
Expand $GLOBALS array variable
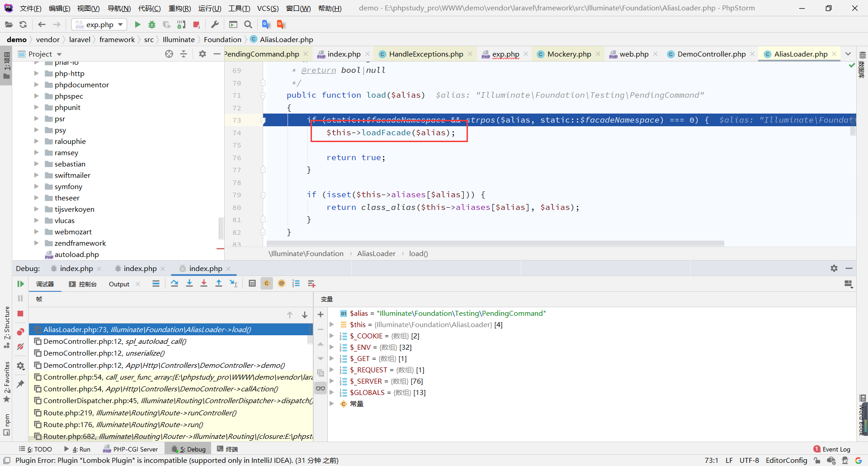pos(331,392)
